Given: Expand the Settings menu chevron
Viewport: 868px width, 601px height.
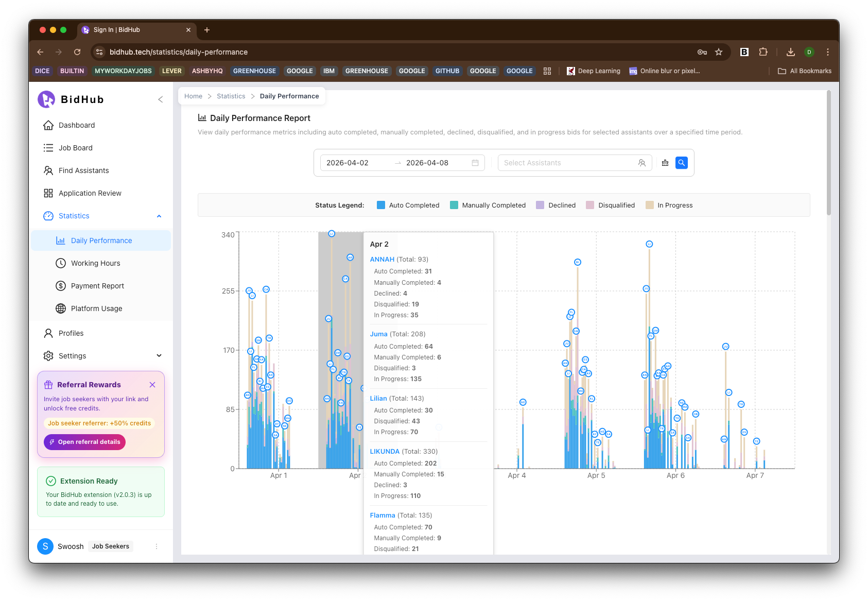Looking at the screenshot, I should [159, 356].
